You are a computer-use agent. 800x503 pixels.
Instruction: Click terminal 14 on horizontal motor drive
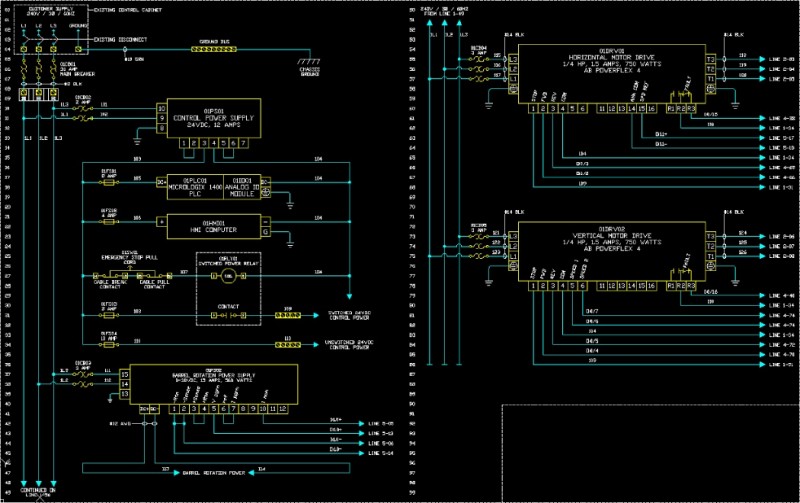point(632,109)
